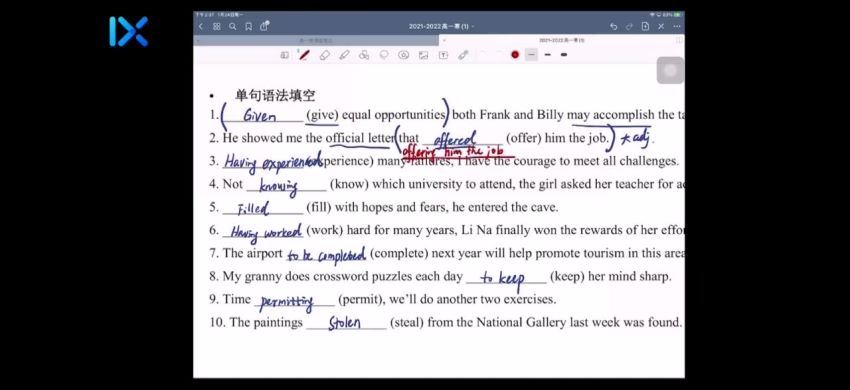This screenshot has width=850, height=390.
Task: Select the Eraser tool
Action: (325, 55)
